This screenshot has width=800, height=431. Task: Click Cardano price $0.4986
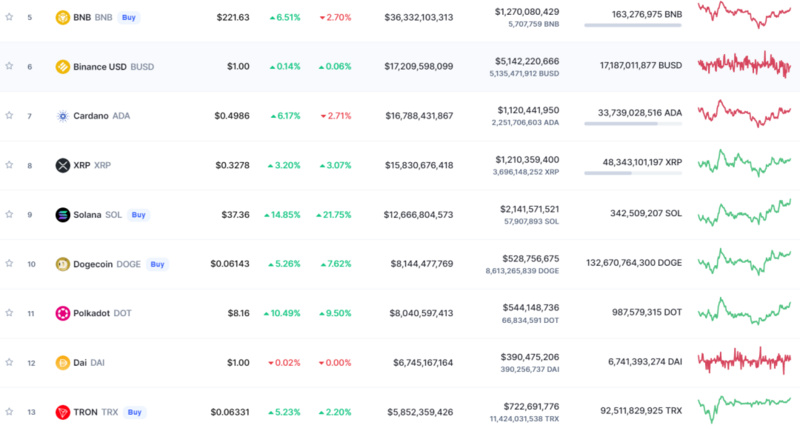tap(232, 116)
